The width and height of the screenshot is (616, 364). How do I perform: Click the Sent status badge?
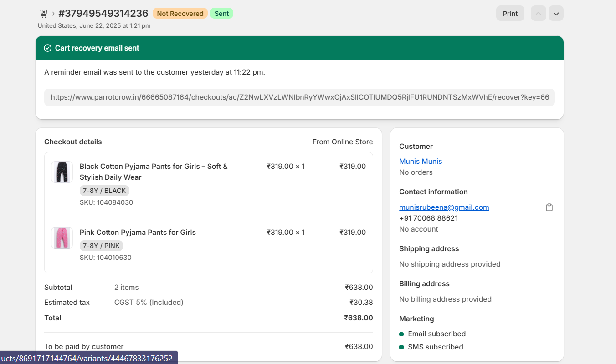pyautogui.click(x=221, y=14)
